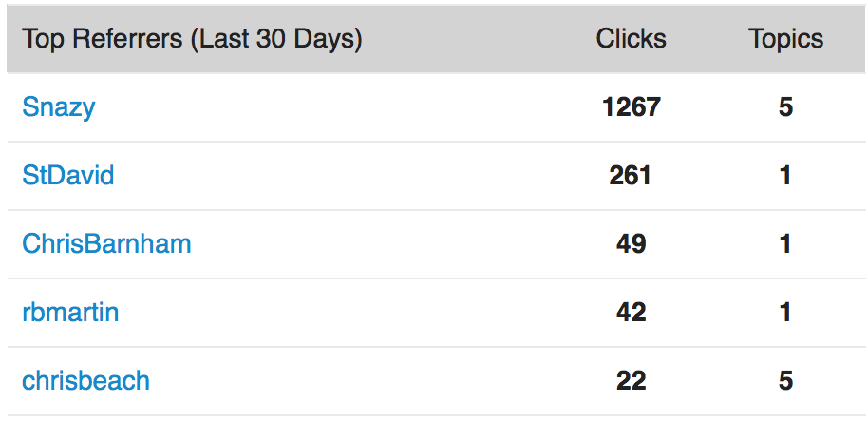Click the Clicks column header
The image size is (868, 422).
coord(631,39)
